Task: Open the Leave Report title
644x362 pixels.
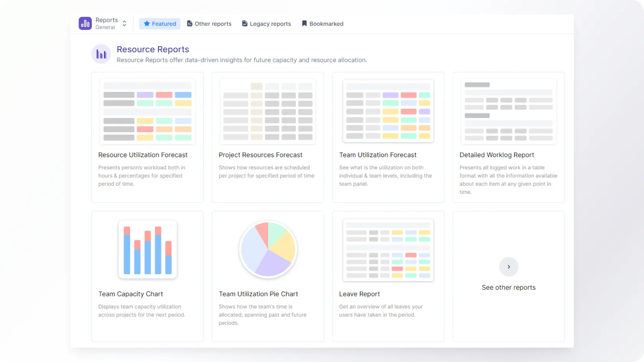Action: click(x=360, y=294)
